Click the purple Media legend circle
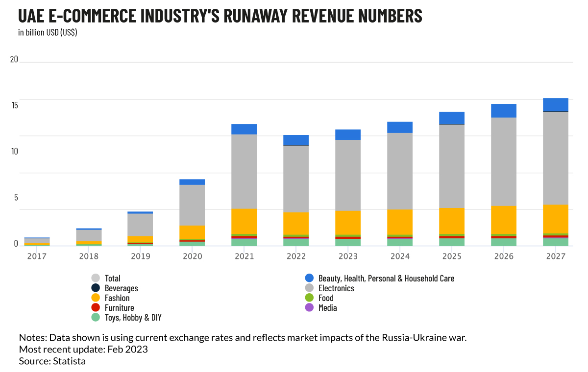588x372 pixels. coord(309,307)
